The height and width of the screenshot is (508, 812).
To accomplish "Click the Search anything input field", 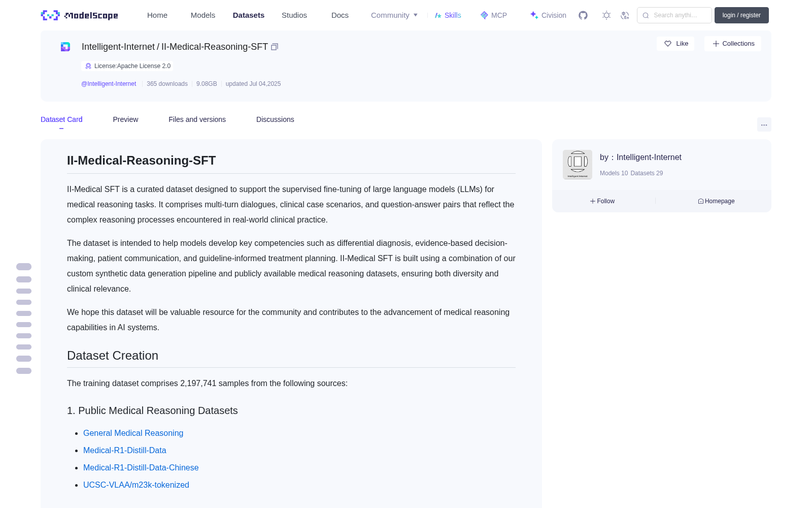I will [x=674, y=15].
